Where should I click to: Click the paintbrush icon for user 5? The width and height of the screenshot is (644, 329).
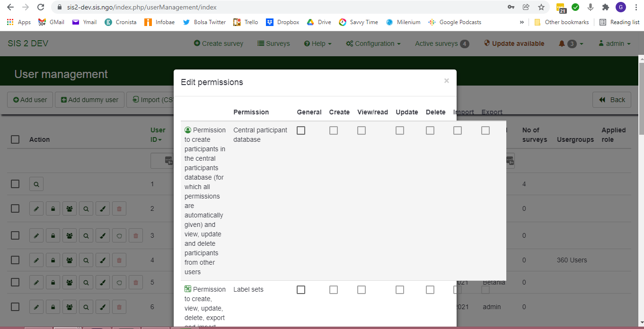(103, 282)
